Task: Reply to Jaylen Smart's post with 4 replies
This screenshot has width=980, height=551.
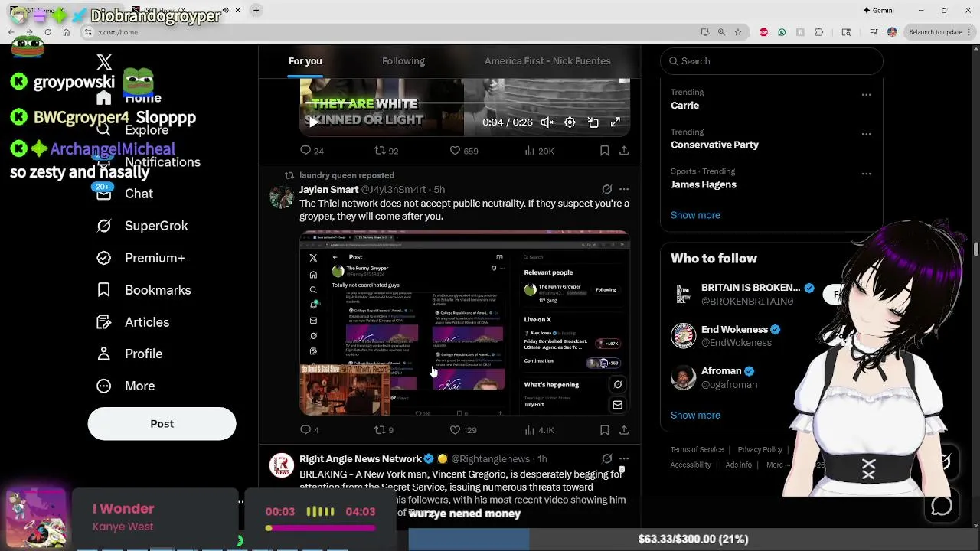Action: [x=310, y=430]
